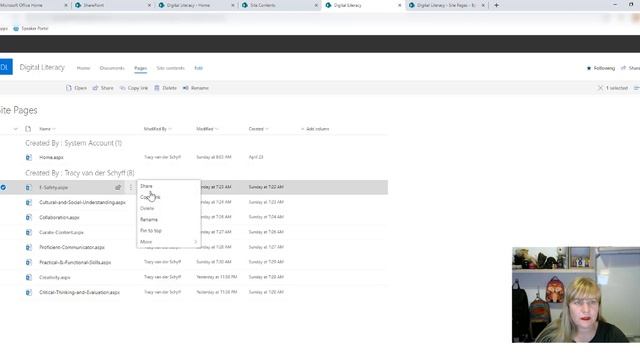640x360 pixels.
Task: Open a new browser tab with plus icon
Action: 496,5
